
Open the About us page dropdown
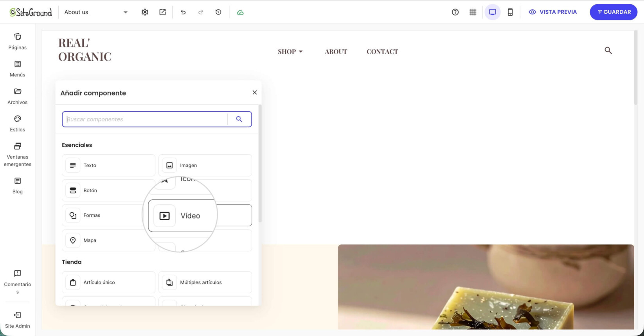coord(96,12)
